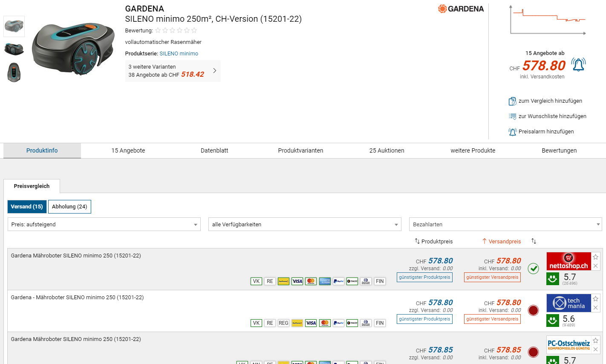Click the bell icon beside 'Preisalarm hinzufügen'
Screen dimensions: 606x364
pyautogui.click(x=512, y=132)
